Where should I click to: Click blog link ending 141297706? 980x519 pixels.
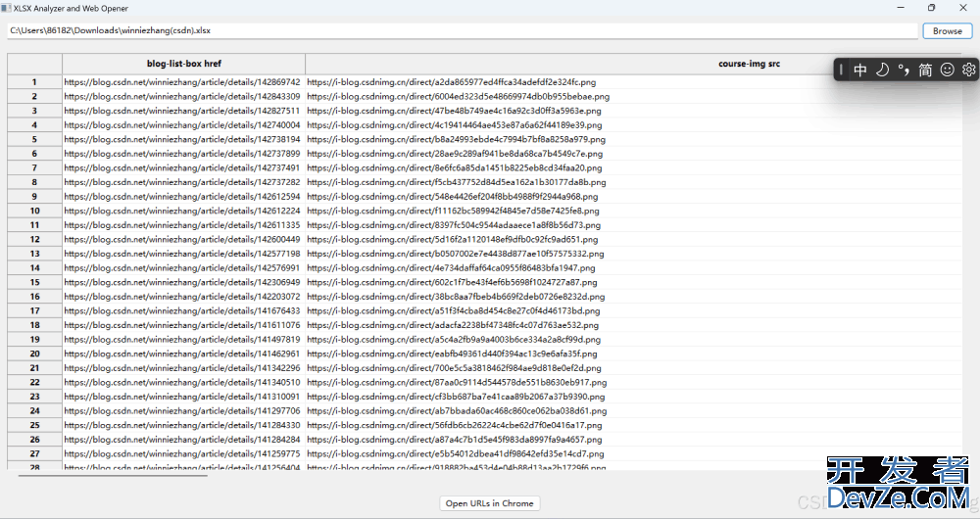click(x=182, y=411)
